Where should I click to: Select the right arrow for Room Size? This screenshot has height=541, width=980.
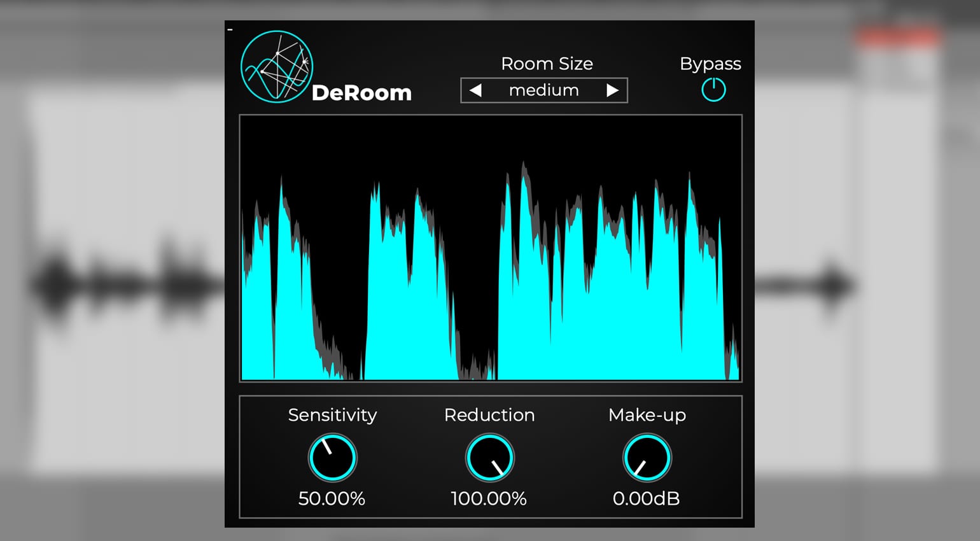click(x=613, y=90)
